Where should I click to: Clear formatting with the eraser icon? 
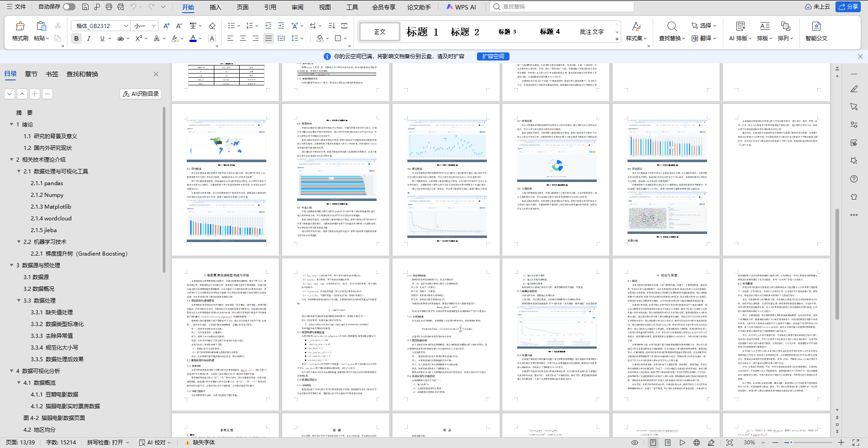212,26
